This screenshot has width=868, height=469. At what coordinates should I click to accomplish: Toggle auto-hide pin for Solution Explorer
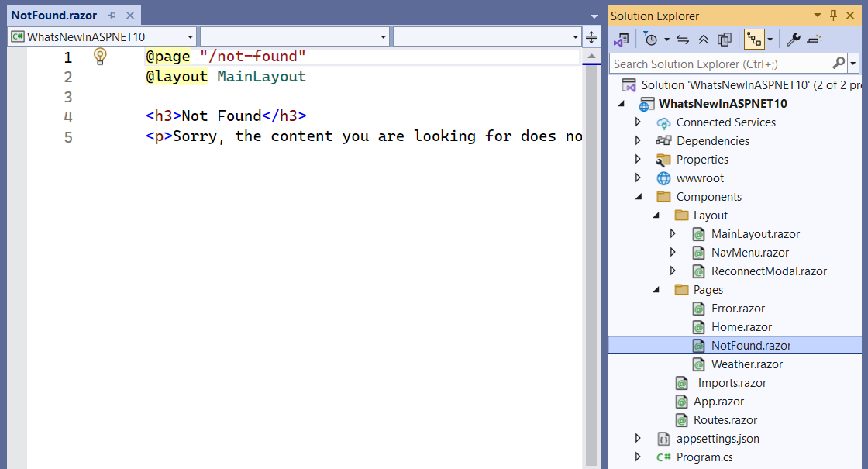(x=834, y=16)
